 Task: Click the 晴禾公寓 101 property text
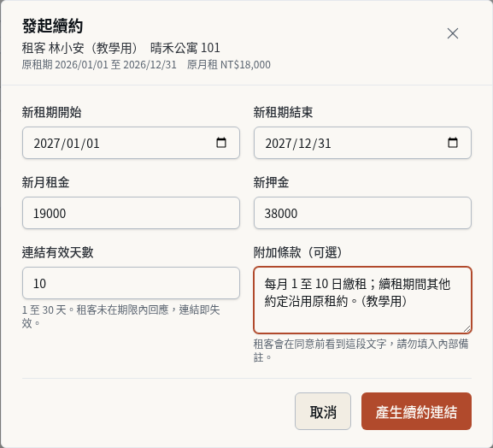tap(185, 48)
